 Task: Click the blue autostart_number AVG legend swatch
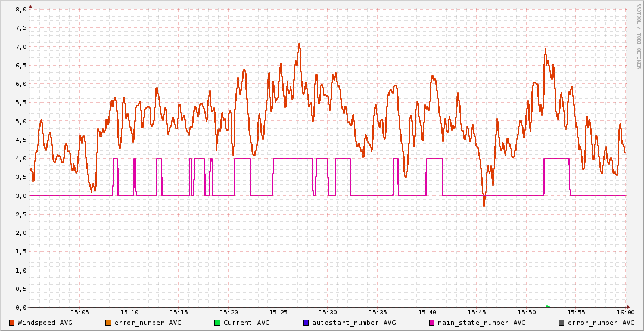[x=306, y=323]
